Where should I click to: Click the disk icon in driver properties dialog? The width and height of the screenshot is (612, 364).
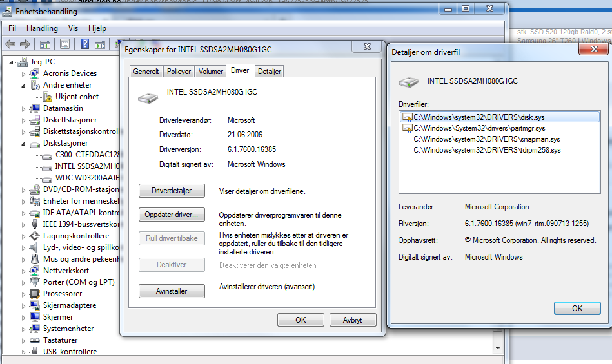[148, 98]
